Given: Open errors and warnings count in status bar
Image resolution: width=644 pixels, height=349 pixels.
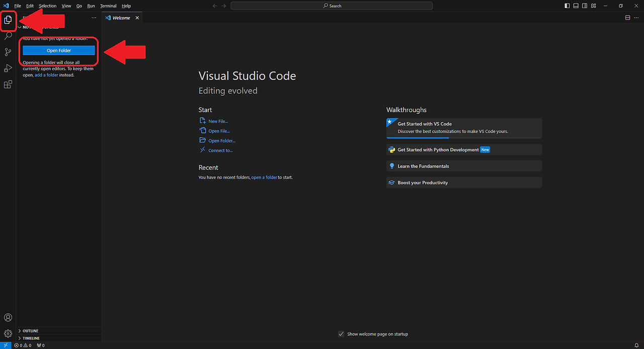Looking at the screenshot, I should pyautogui.click(x=23, y=345).
